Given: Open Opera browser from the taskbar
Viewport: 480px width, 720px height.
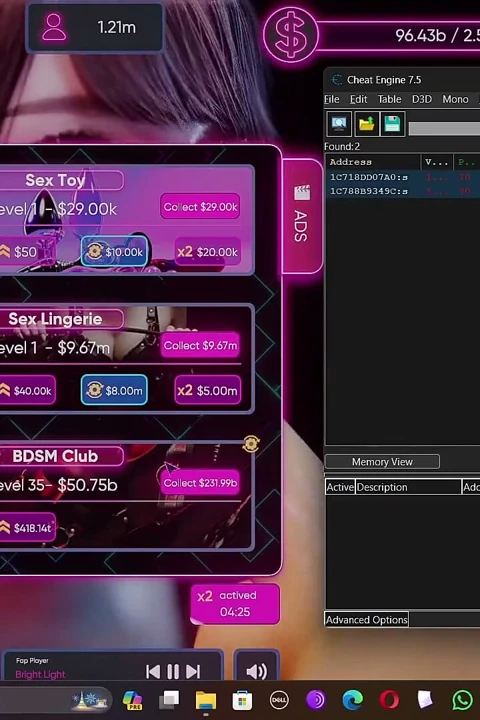Looking at the screenshot, I should click(389, 700).
